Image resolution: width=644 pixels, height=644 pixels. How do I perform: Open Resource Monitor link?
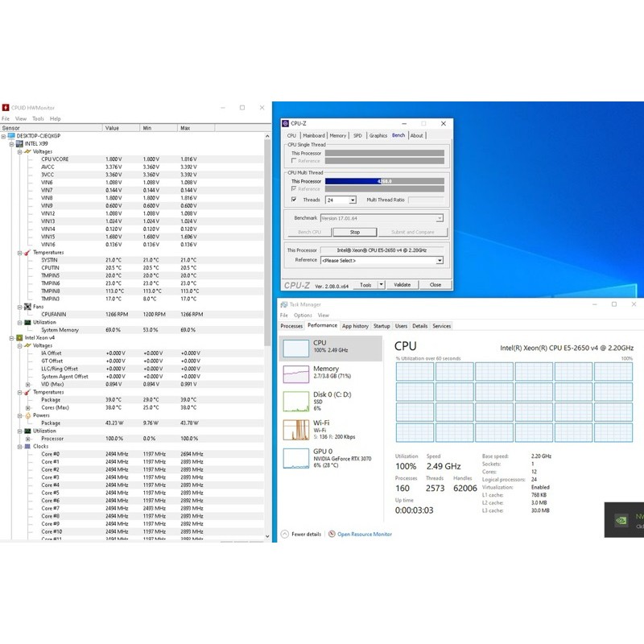364,535
